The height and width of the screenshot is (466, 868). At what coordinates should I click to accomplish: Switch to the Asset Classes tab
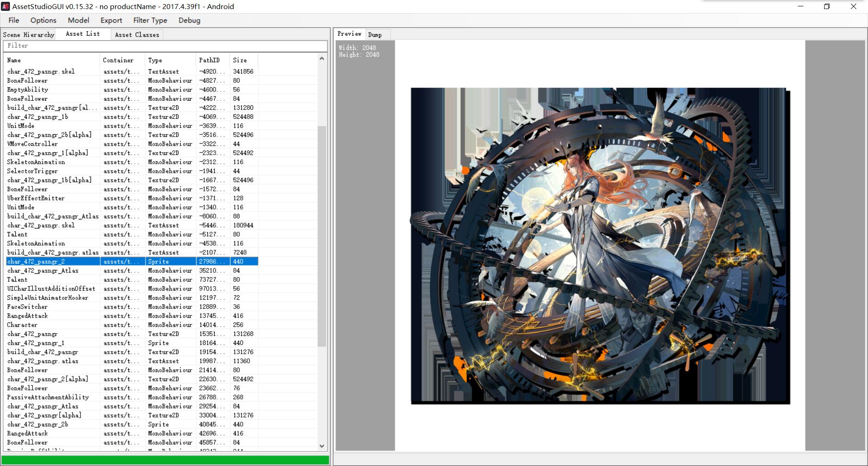137,34
